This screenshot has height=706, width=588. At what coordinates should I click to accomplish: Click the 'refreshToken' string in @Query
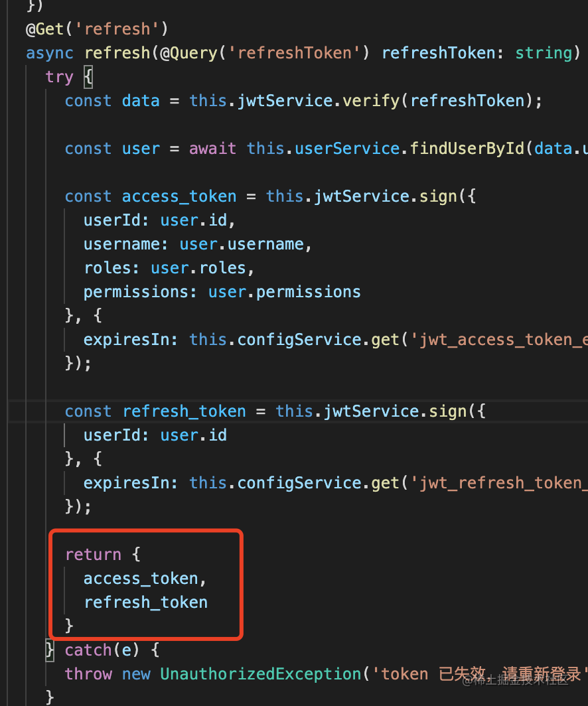pos(294,53)
